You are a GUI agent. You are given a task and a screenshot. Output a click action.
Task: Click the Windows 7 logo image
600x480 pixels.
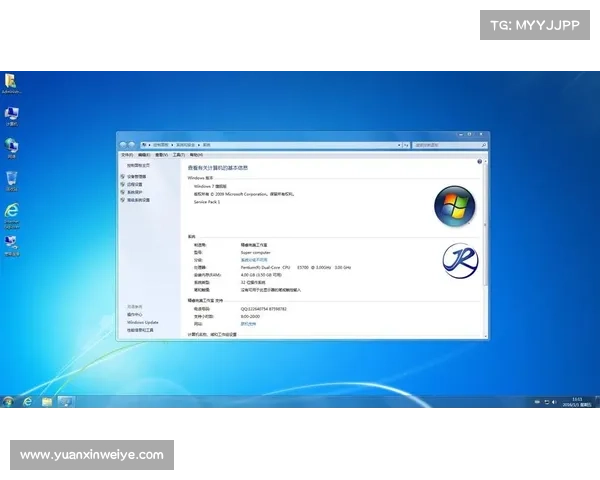click(455, 206)
